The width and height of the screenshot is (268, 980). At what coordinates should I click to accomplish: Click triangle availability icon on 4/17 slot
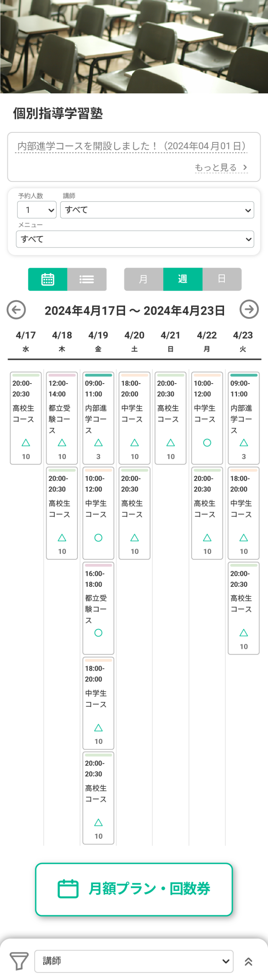pos(26,443)
